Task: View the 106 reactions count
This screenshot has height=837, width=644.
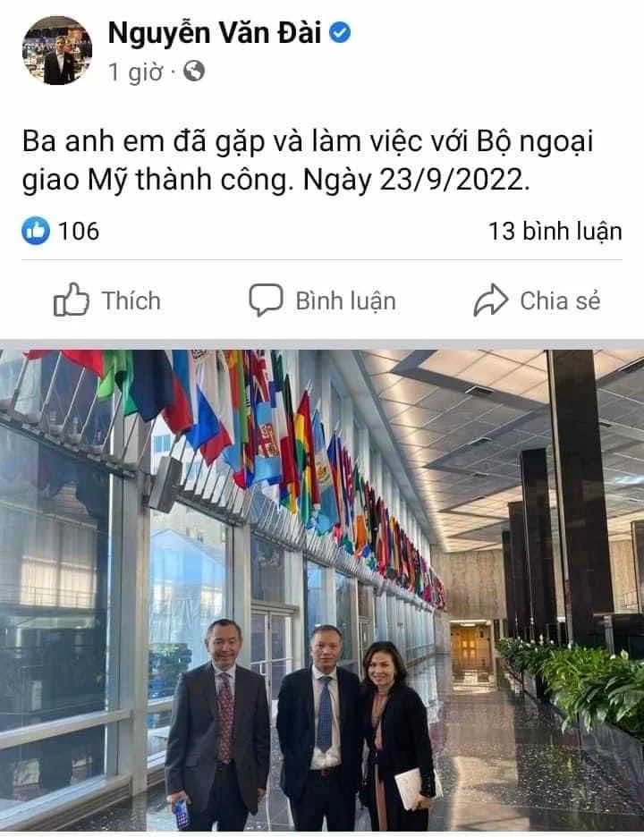Action: [x=79, y=231]
